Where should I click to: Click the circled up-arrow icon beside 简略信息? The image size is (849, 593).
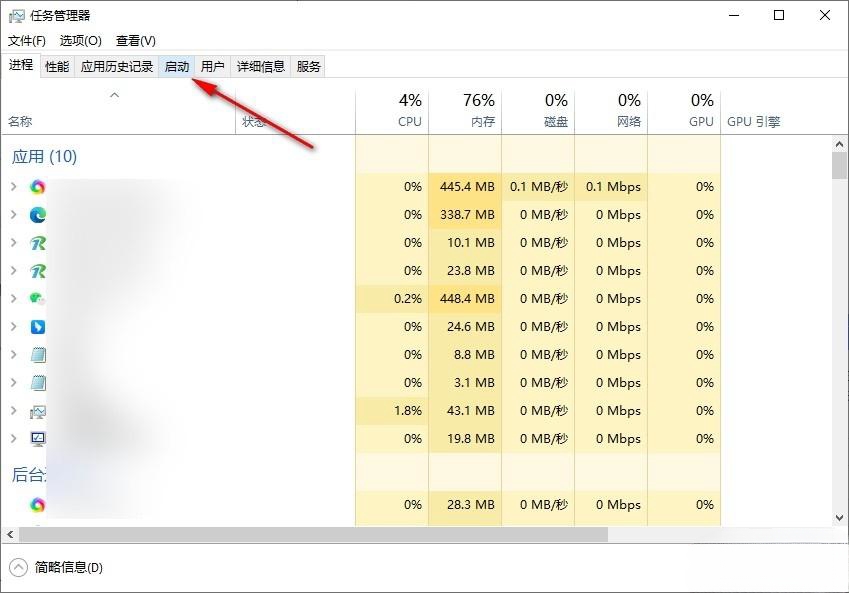pos(18,568)
